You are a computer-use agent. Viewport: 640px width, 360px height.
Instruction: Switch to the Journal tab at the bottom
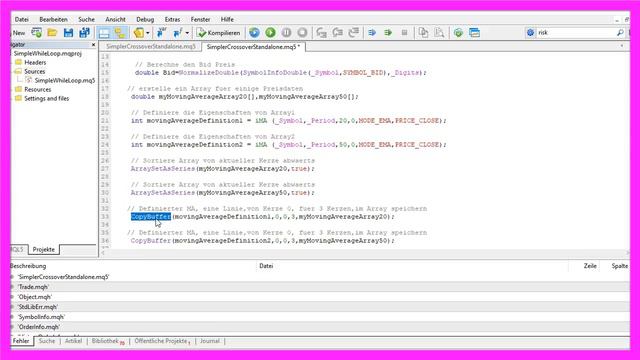[210, 341]
